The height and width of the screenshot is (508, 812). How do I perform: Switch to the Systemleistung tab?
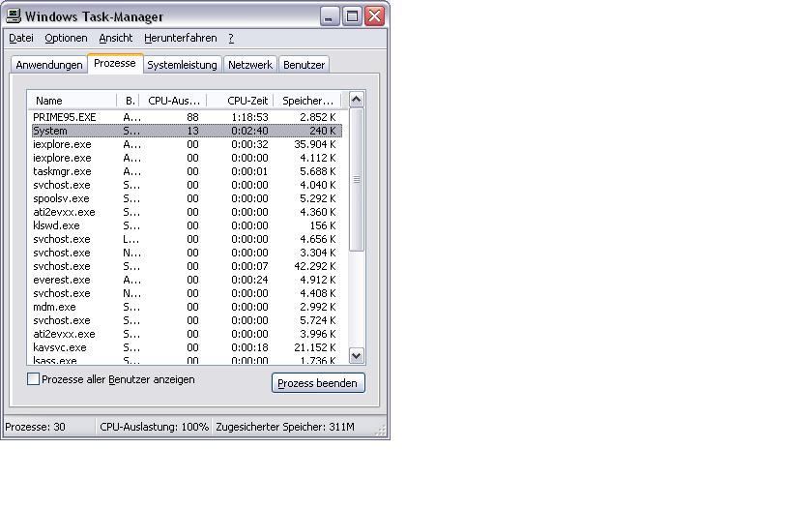point(182,65)
